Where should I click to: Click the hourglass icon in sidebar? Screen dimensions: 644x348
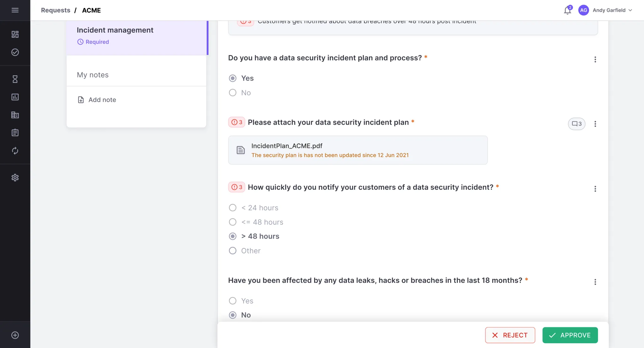(x=15, y=79)
